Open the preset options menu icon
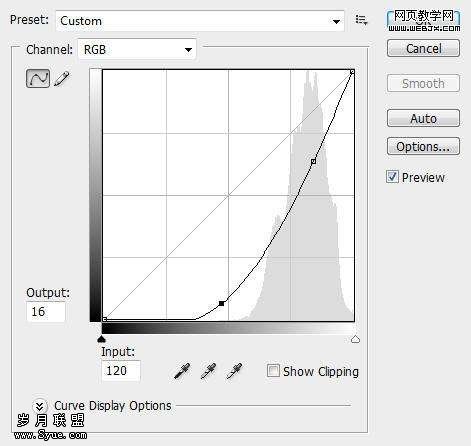 pos(361,20)
